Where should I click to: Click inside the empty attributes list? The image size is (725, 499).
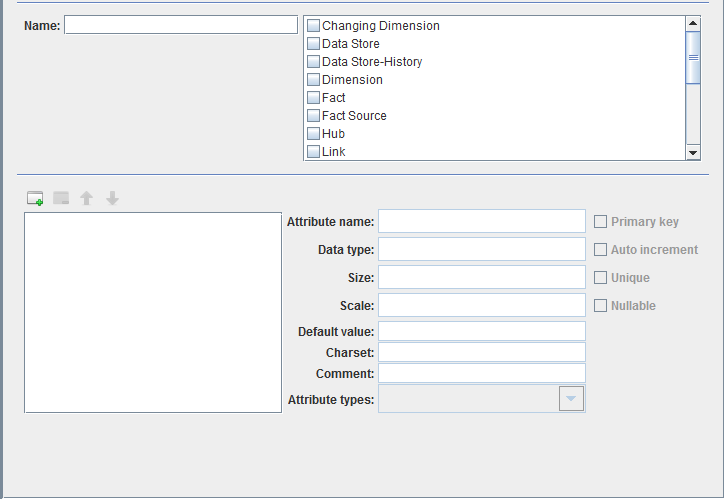(x=153, y=311)
